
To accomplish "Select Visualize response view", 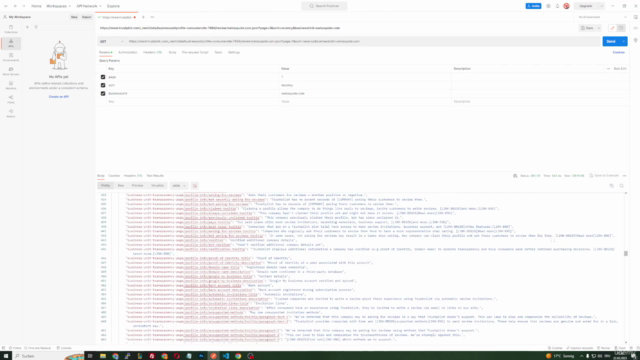I will click(x=158, y=186).
